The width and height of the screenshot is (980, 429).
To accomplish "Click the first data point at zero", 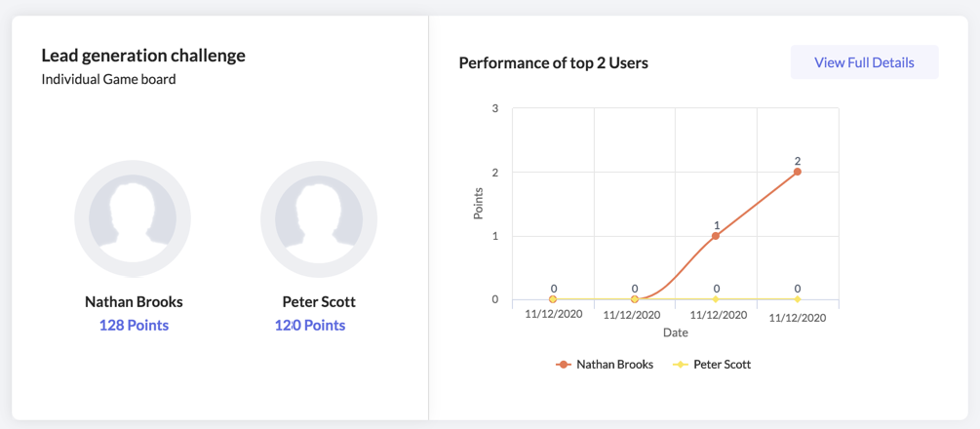I will point(553,299).
